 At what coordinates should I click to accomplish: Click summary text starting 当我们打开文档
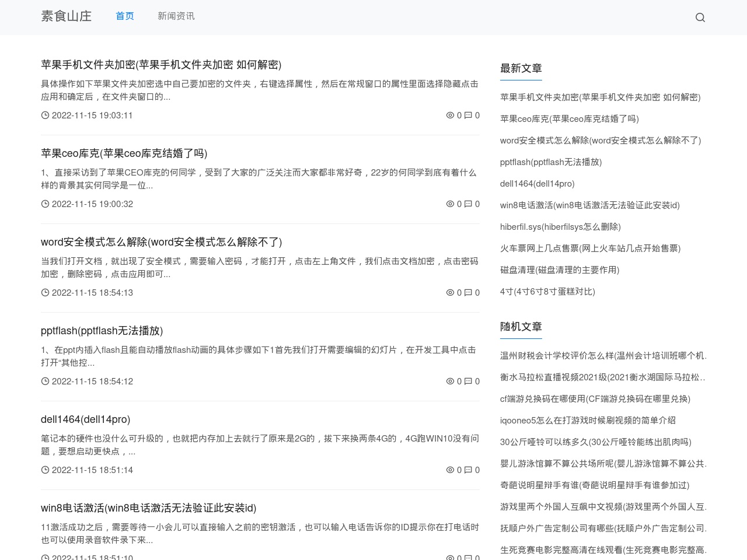pos(260,268)
